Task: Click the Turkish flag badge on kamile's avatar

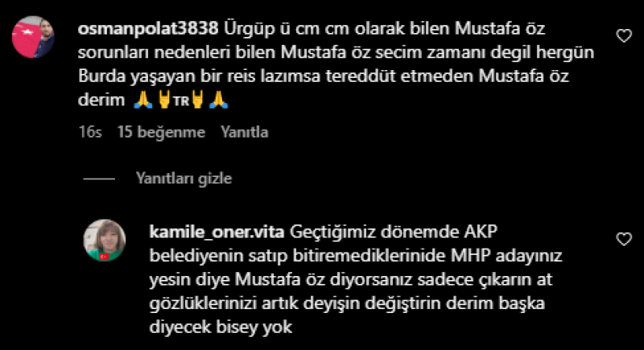Action: 105,257
